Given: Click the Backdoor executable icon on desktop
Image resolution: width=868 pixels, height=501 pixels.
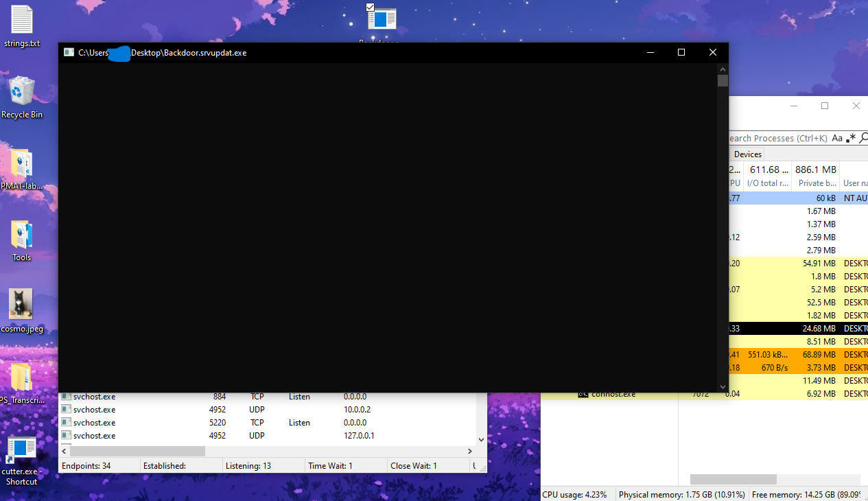Looking at the screenshot, I should point(382,19).
